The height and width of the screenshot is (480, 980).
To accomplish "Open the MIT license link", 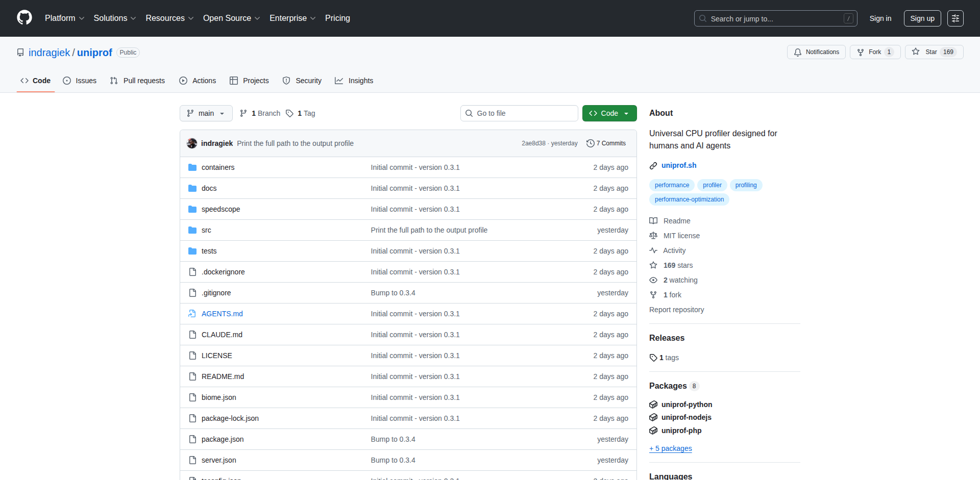I will [x=675, y=236].
